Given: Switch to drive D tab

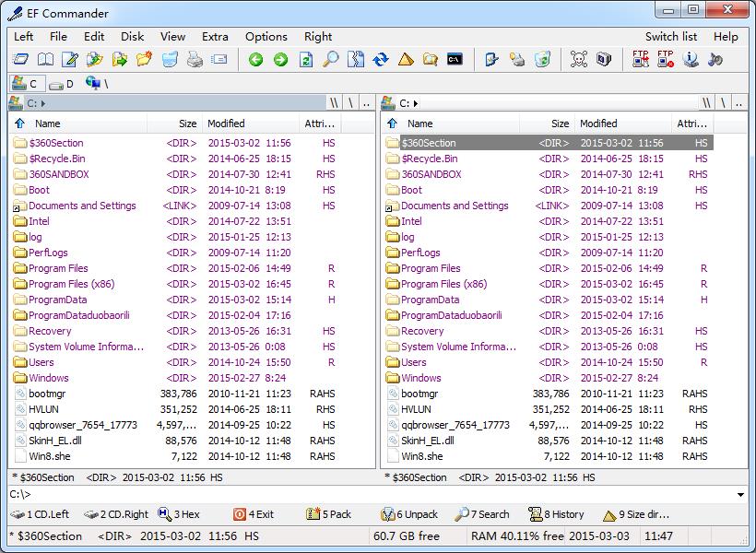Looking at the screenshot, I should click(x=62, y=84).
